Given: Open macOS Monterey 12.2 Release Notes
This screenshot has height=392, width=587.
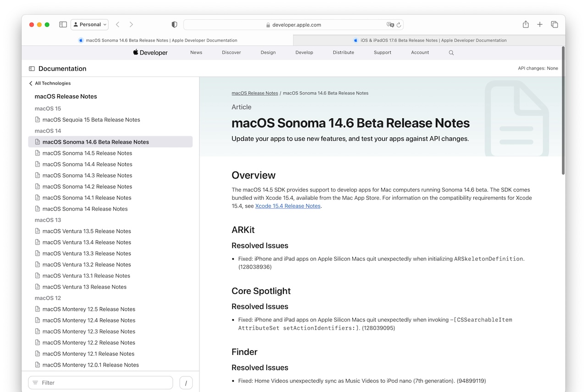Looking at the screenshot, I should (x=89, y=343).
